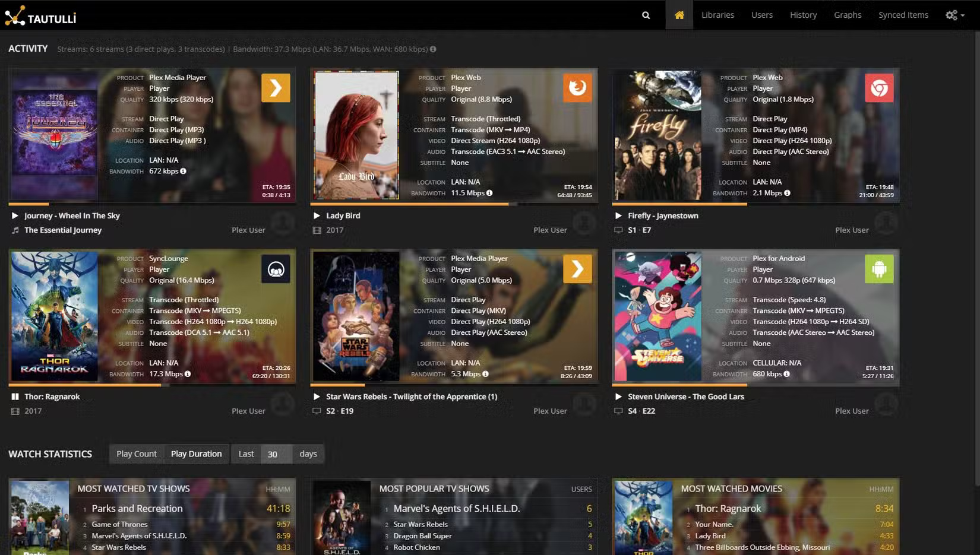Viewport: 980px width, 555px height.
Task: Click the Chrome platform icon on Firefly stream
Action: point(878,87)
